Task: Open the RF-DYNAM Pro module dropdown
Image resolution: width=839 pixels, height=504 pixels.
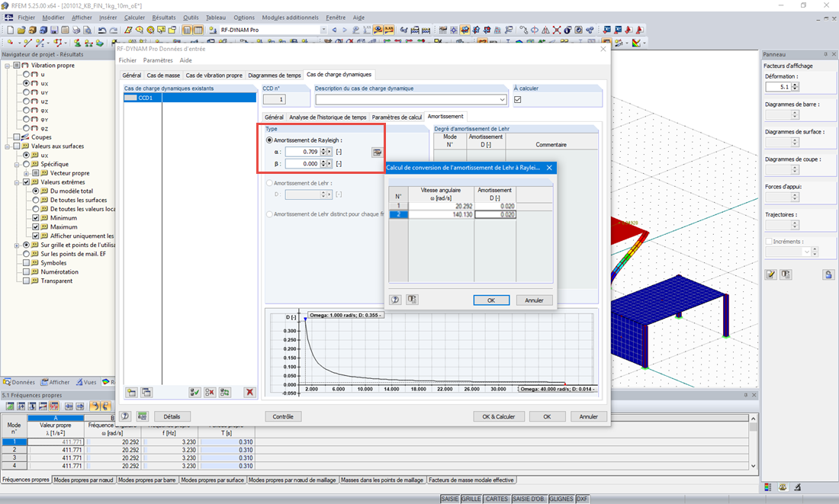Action: [323, 30]
